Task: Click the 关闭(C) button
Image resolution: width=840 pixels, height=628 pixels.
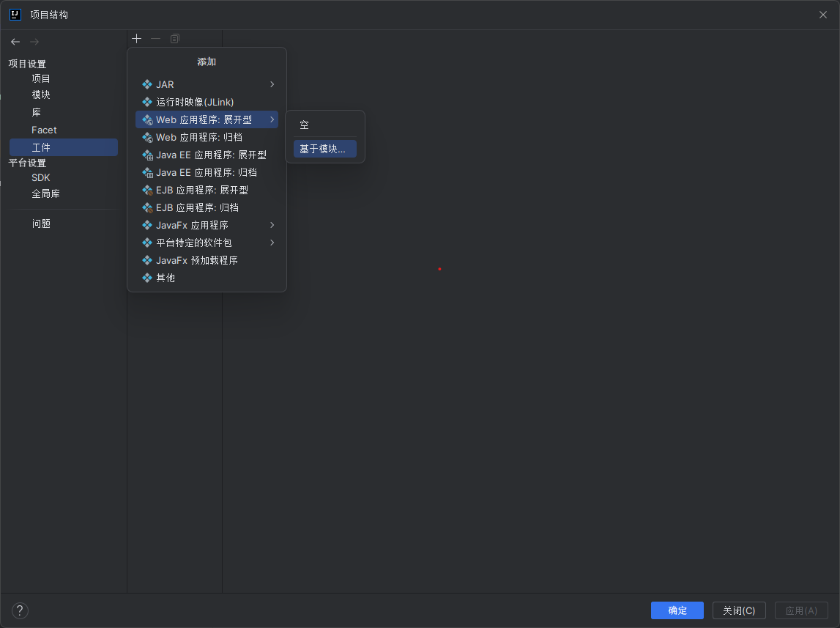Action: point(739,610)
